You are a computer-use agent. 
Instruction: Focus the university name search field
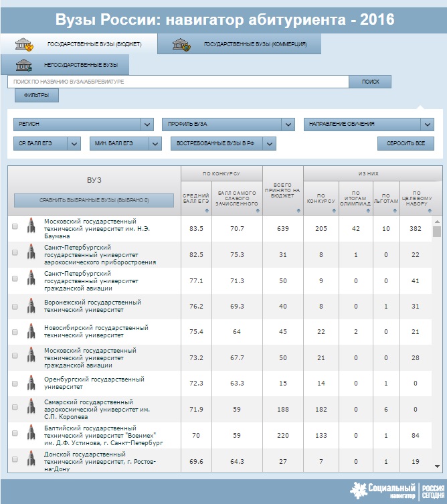179,82
